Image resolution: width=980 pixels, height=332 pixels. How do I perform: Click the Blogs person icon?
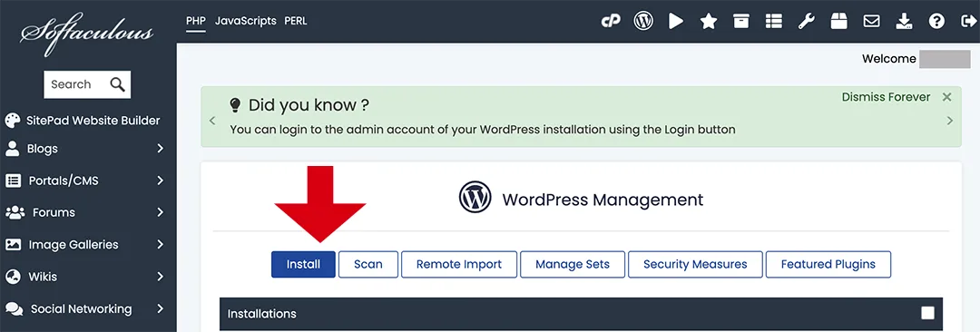pos(13,149)
